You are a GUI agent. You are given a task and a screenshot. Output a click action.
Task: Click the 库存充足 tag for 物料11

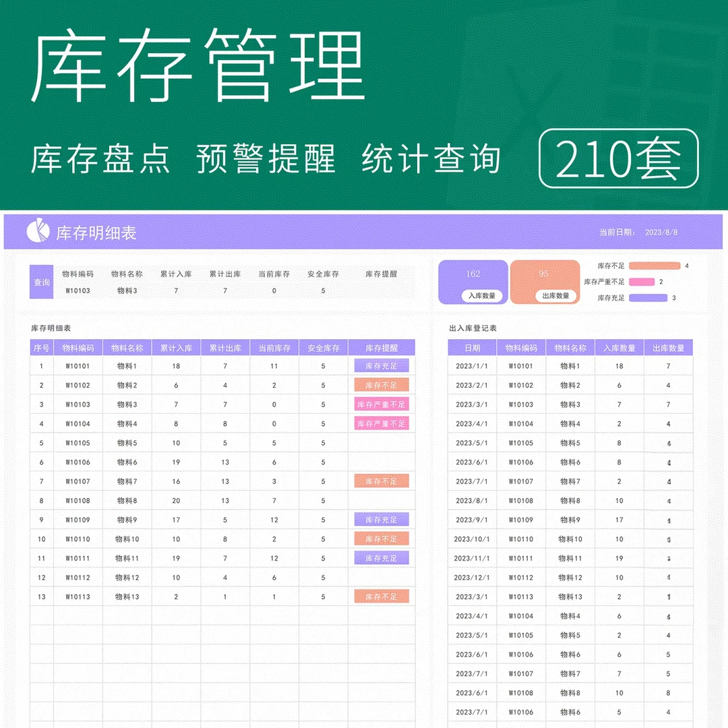point(382,558)
